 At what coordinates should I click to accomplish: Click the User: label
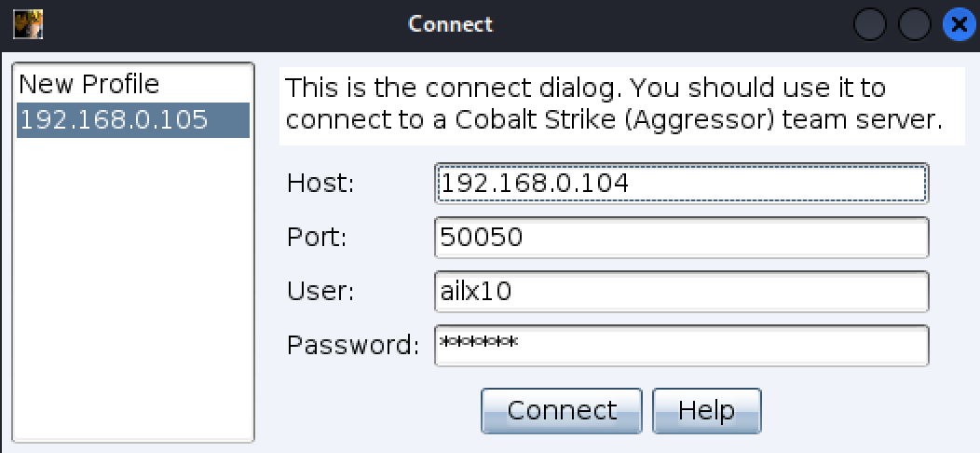tap(320, 292)
